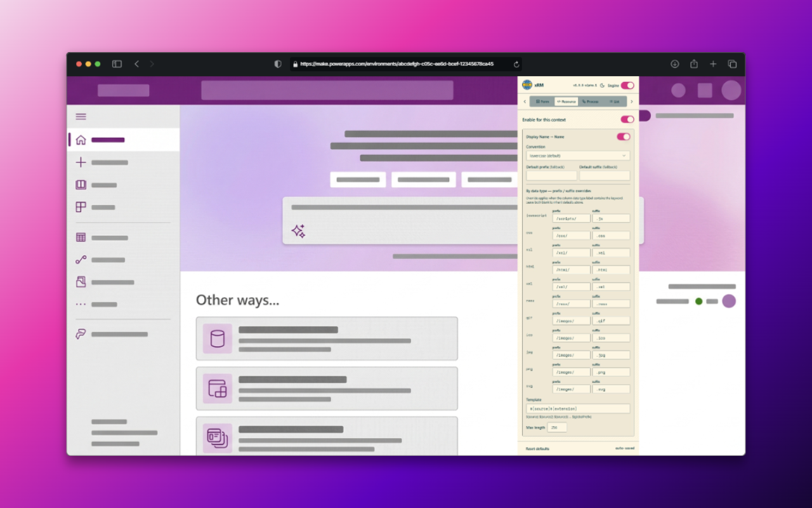Click the .html suffix field
Image resolution: width=812 pixels, height=508 pixels.
611,270
